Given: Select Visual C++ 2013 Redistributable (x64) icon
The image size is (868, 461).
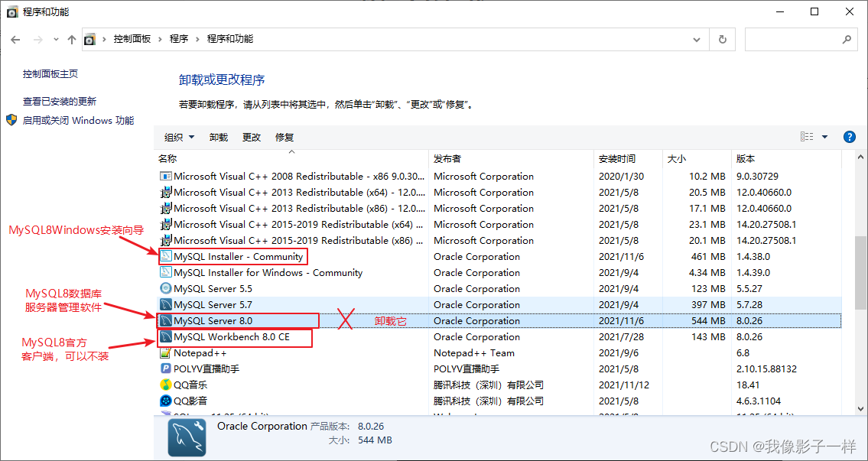Looking at the screenshot, I should [x=165, y=193].
